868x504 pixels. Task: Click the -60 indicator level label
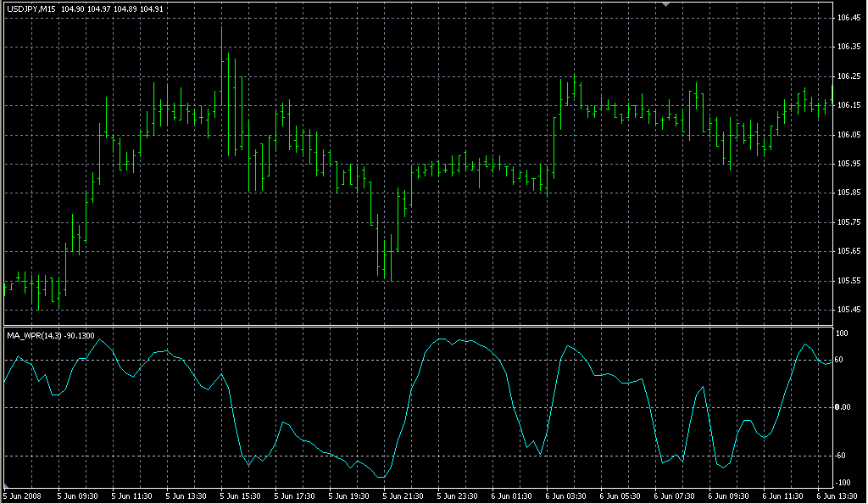[x=843, y=456]
